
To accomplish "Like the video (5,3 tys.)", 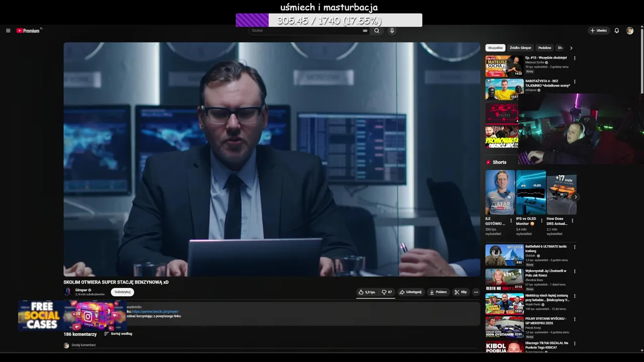I will pyautogui.click(x=367, y=292).
